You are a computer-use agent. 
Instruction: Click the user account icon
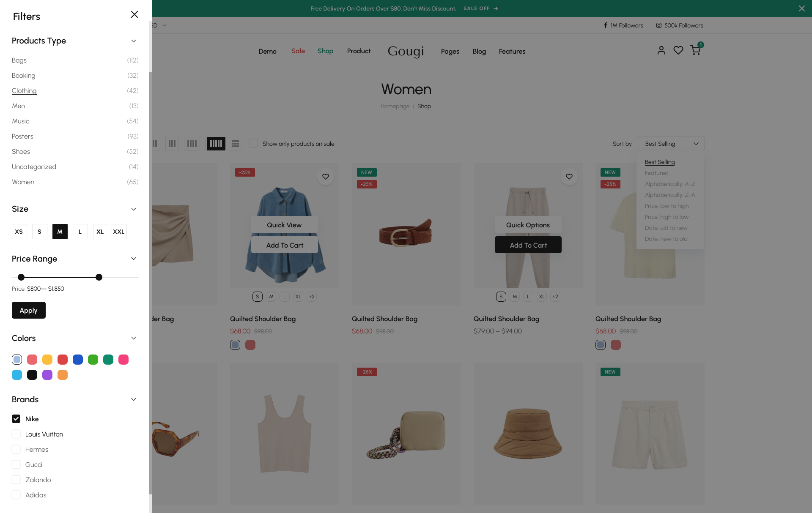pos(661,51)
